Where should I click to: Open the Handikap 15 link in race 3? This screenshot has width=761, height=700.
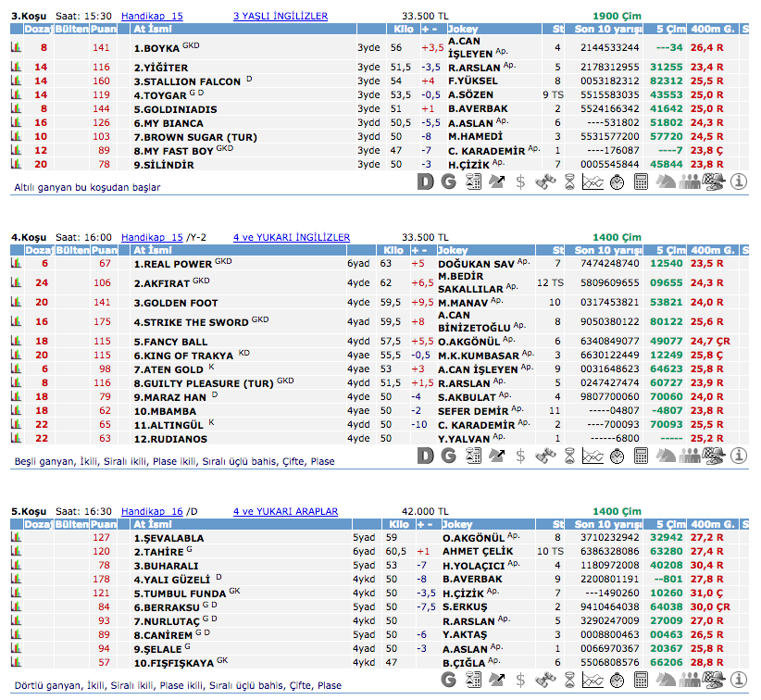point(152,16)
